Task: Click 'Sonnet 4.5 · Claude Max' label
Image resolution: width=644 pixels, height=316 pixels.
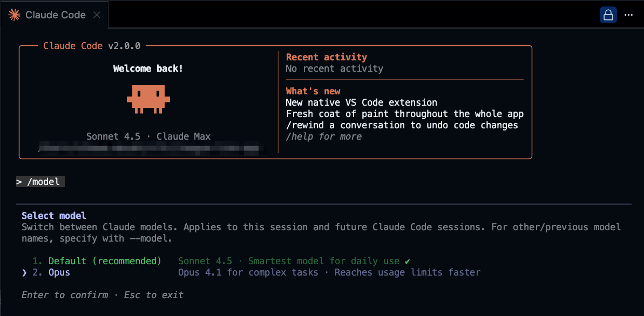Action: pos(148,136)
